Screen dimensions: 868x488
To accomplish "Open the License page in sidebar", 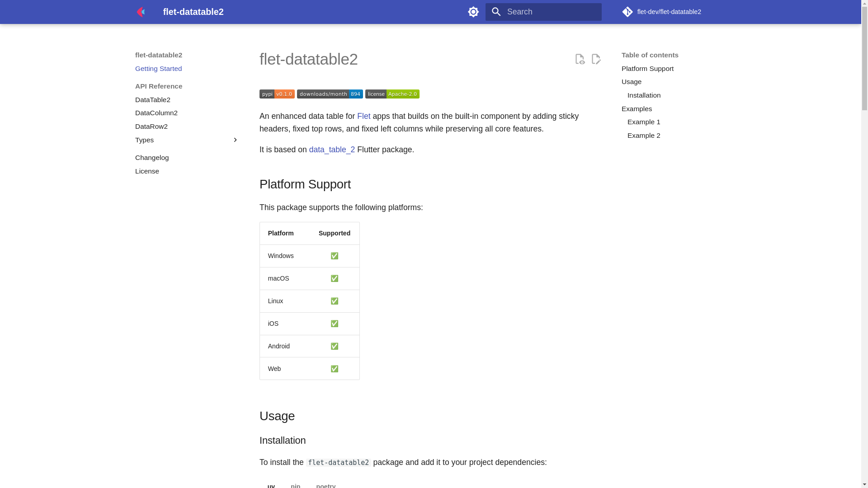I will tap(147, 171).
